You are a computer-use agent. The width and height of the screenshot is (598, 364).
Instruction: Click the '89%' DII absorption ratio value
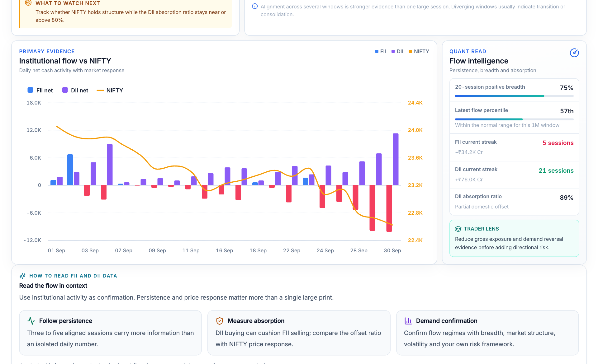point(567,198)
